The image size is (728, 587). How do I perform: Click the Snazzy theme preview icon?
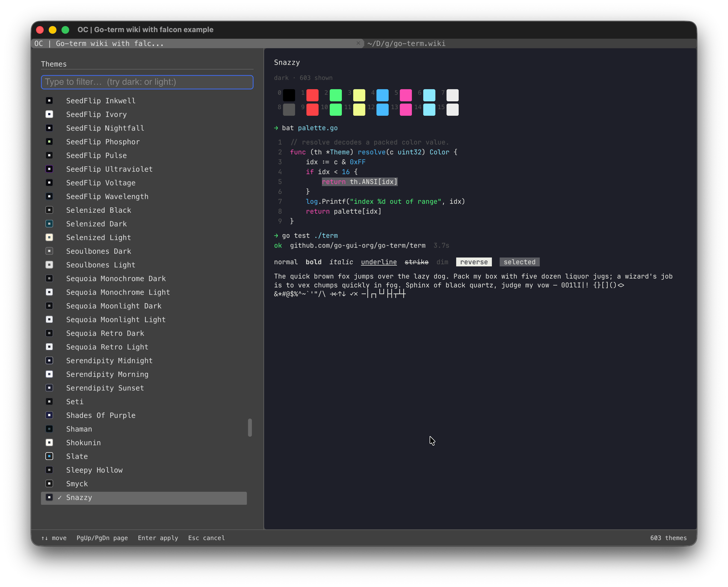pos(49,497)
